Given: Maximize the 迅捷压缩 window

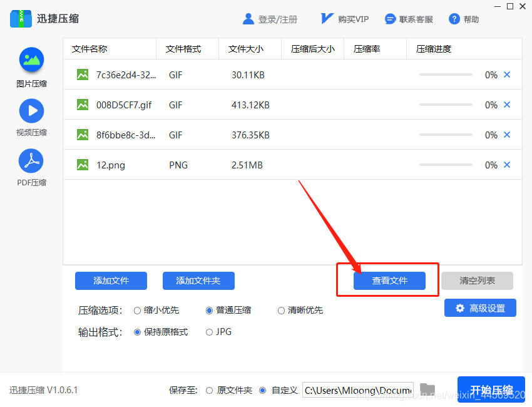Looking at the screenshot, I should click(x=510, y=6).
